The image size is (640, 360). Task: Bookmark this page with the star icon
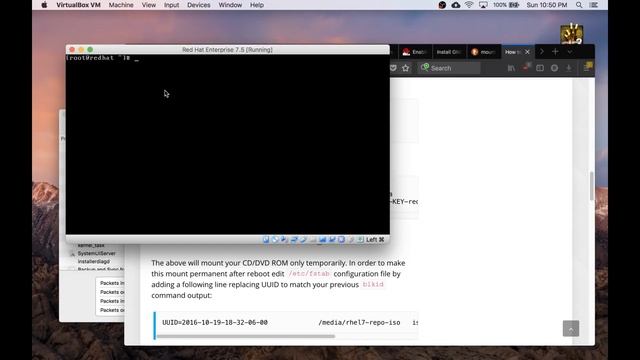click(406, 68)
